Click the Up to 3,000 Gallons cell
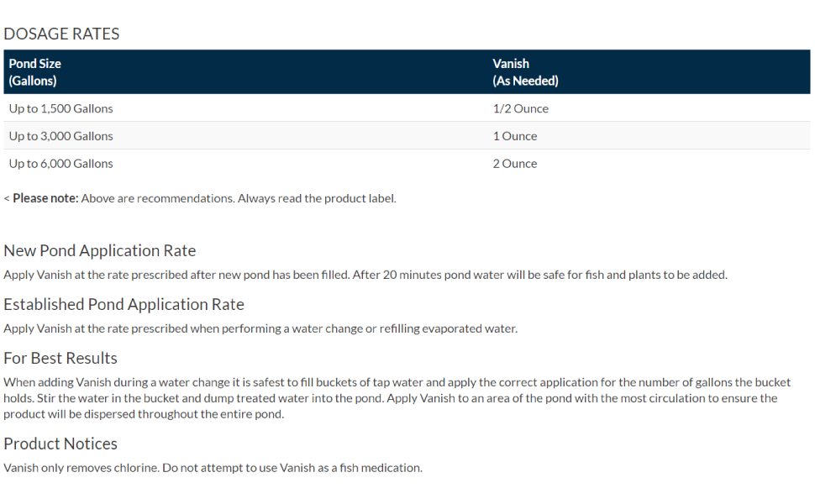The image size is (815, 504). click(60, 136)
